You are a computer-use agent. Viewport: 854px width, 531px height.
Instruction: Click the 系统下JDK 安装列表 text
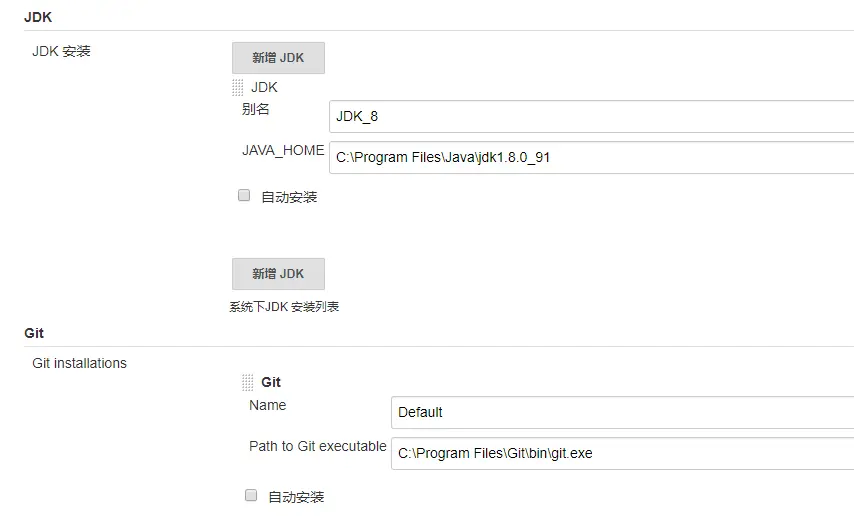(284, 307)
